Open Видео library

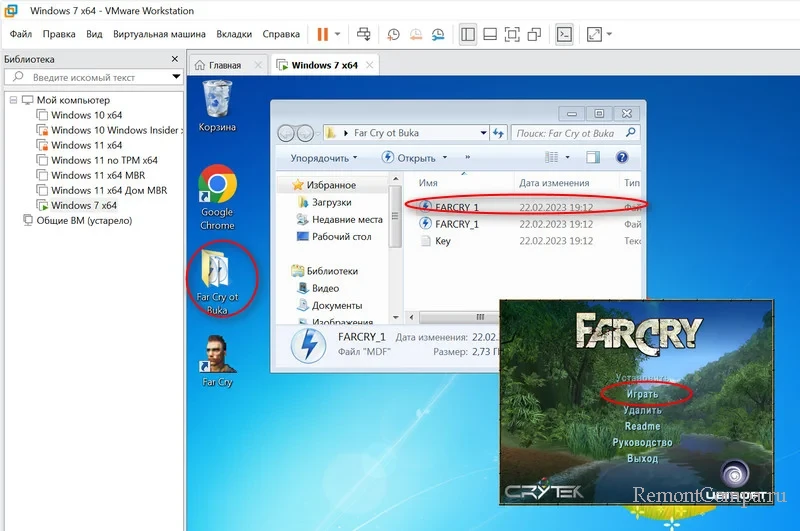click(x=318, y=288)
